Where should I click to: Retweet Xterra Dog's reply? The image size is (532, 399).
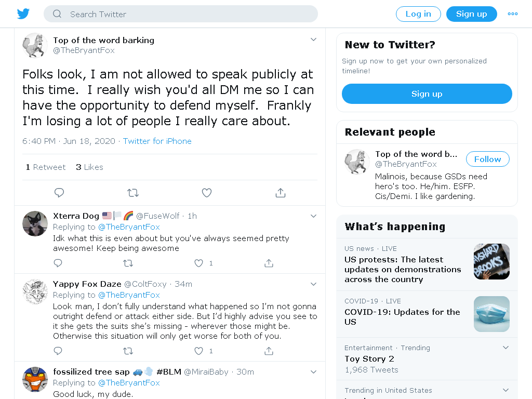pyautogui.click(x=128, y=263)
